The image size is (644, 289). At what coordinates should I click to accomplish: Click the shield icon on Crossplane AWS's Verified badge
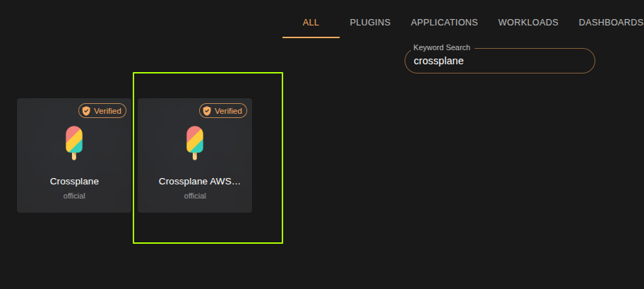point(207,111)
